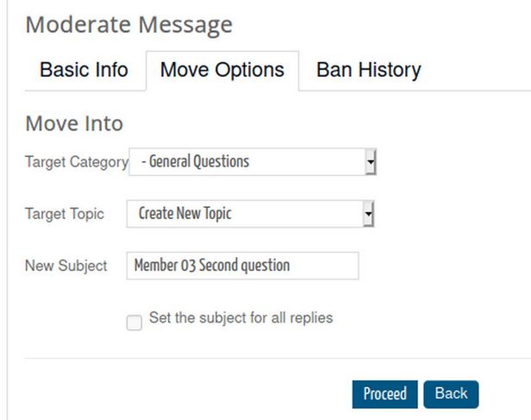Click the 'Set the subject for all replies' label

(x=241, y=317)
